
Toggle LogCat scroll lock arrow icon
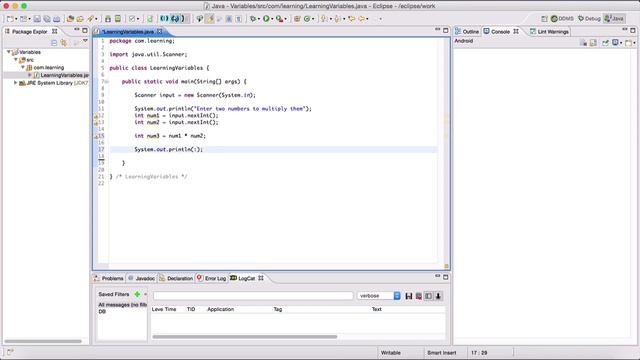[438, 296]
